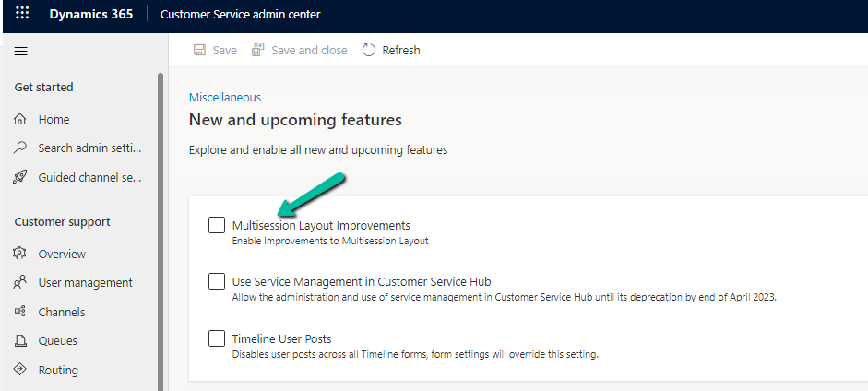Viewport: 868px width, 391px height.
Task: Click the Search admin settings magnifier icon
Action: pos(20,148)
